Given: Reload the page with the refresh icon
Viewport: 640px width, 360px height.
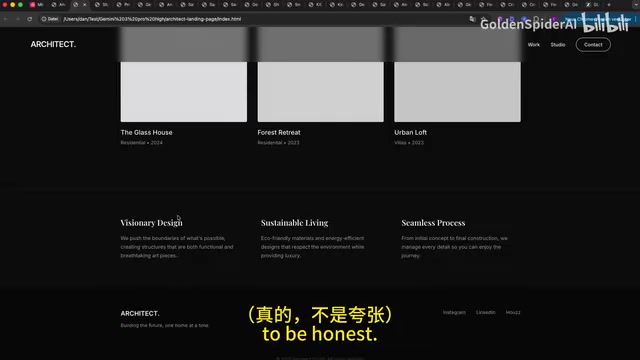Looking at the screenshot, I should [29, 19].
